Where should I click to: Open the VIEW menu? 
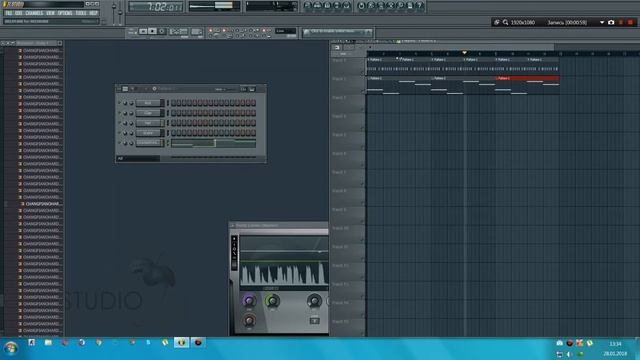tap(51, 13)
